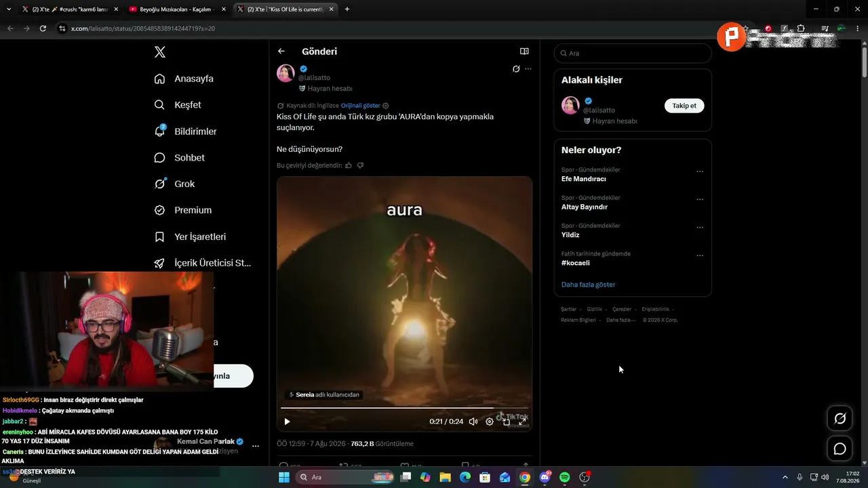Expand the video to fullscreen
The width and height of the screenshot is (868, 488).
(x=522, y=422)
